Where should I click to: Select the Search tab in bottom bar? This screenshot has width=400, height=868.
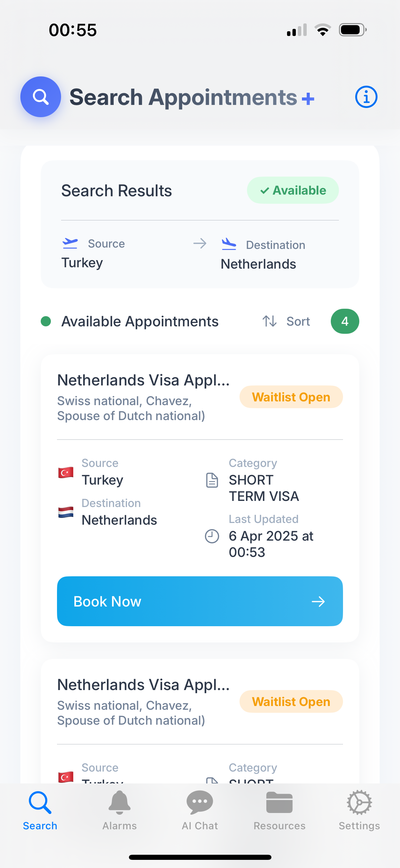(40, 810)
